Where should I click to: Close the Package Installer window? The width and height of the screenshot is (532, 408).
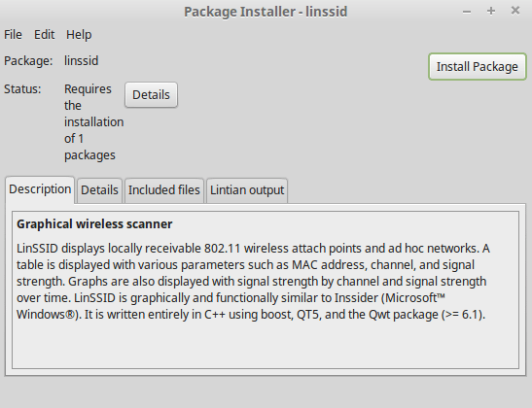pos(515,11)
